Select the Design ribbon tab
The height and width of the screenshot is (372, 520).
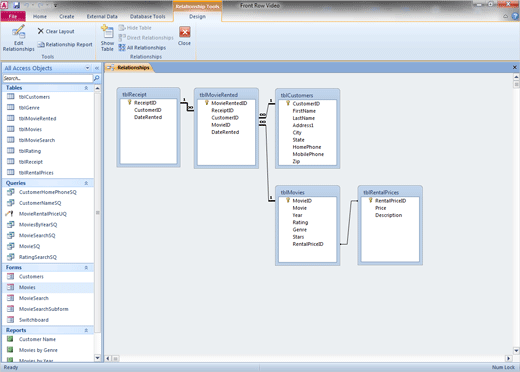197,16
